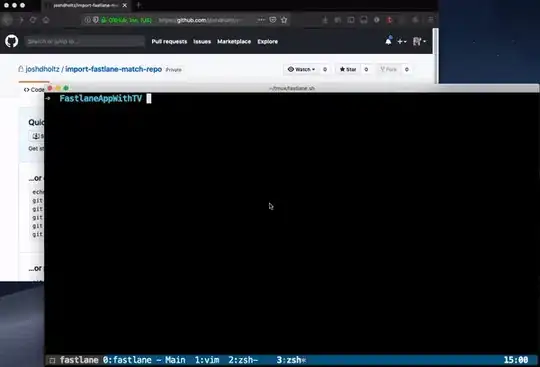The width and height of the screenshot is (540, 367).
Task: Open Explore in GitHub header
Action: pyautogui.click(x=268, y=41)
